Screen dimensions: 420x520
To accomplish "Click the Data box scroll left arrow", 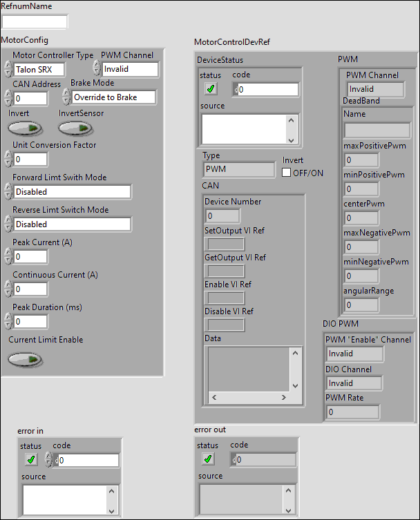I will tap(214, 397).
